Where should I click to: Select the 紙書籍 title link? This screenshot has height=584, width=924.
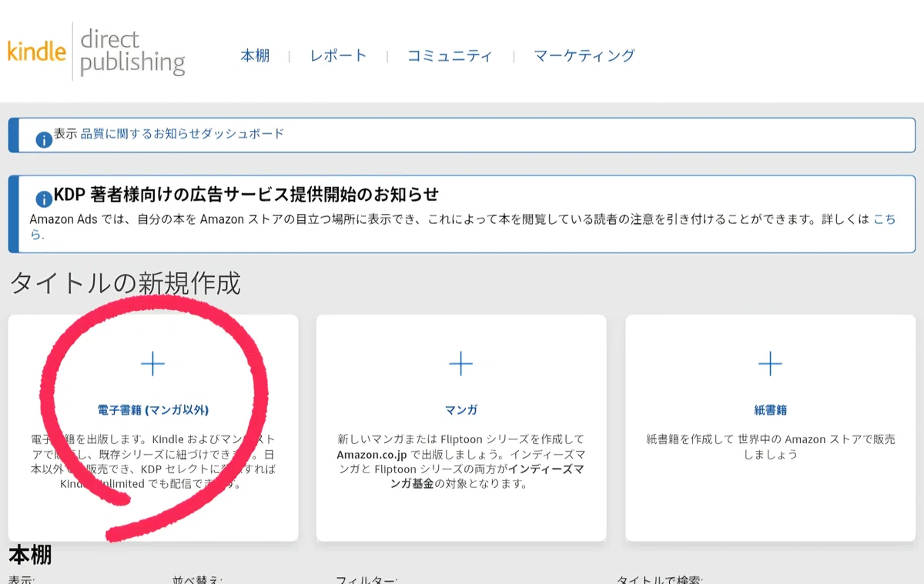pos(770,410)
